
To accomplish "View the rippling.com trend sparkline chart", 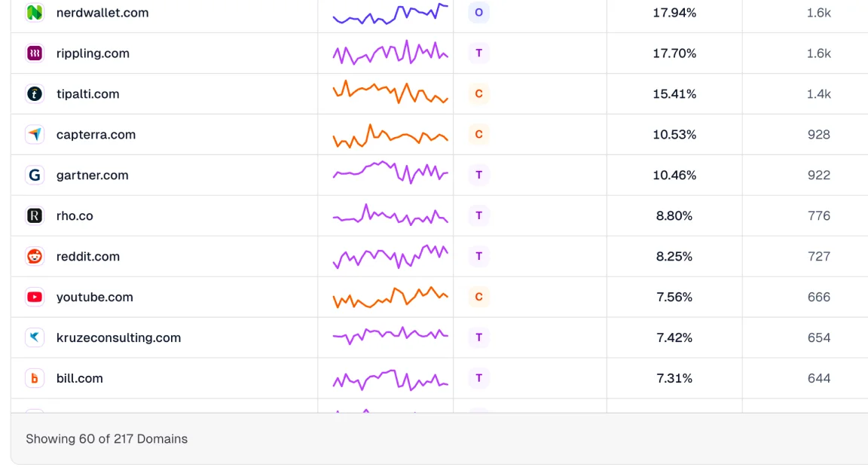I will click(x=390, y=53).
